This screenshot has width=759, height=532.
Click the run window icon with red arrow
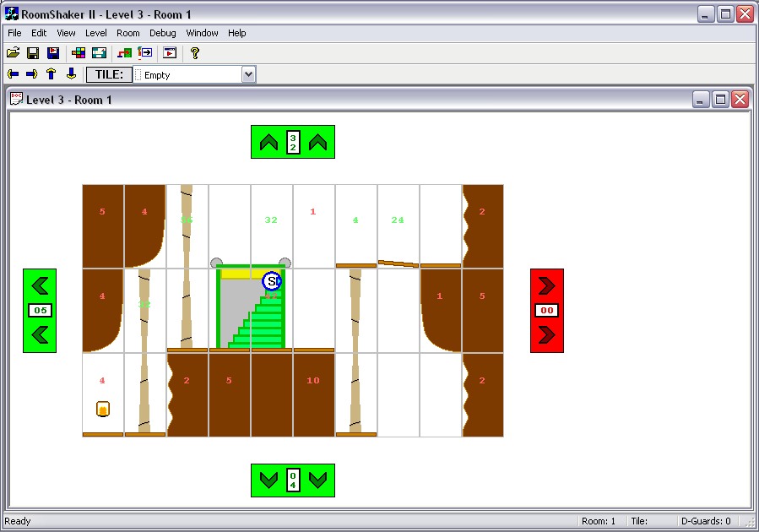(x=170, y=52)
